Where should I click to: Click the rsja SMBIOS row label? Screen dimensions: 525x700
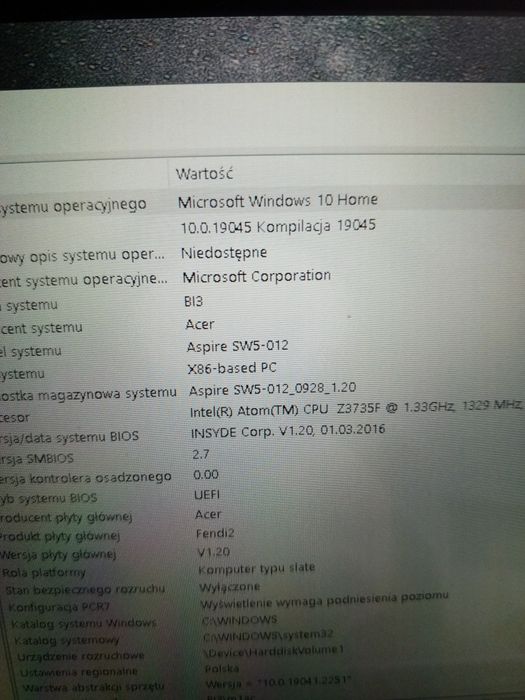point(37,458)
